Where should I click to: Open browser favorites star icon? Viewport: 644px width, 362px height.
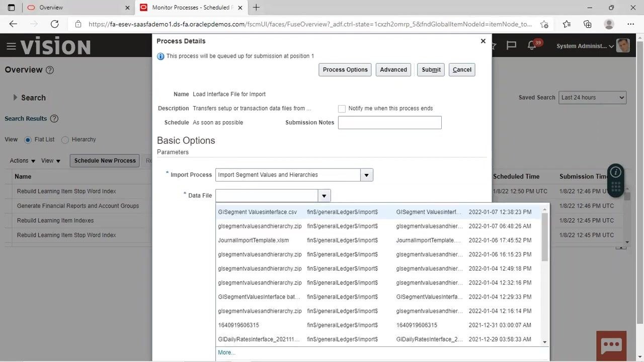pyautogui.click(x=567, y=24)
